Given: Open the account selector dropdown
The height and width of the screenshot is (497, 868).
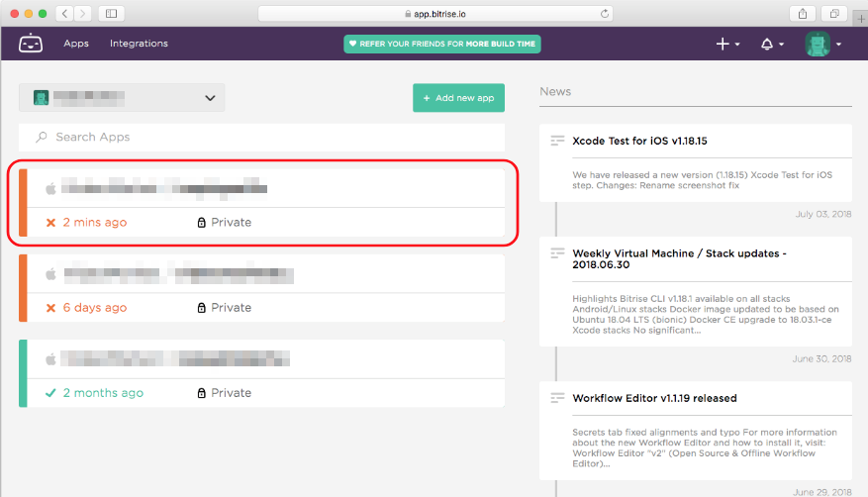Looking at the screenshot, I should (x=122, y=98).
